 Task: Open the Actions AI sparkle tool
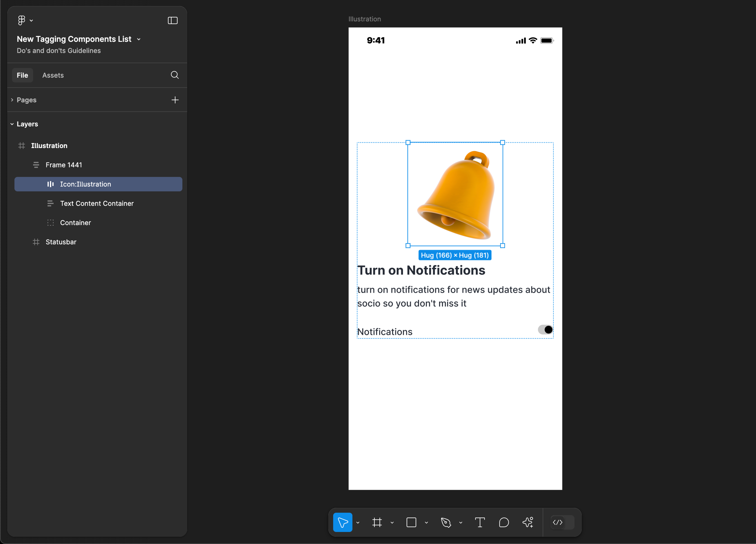pyautogui.click(x=528, y=522)
